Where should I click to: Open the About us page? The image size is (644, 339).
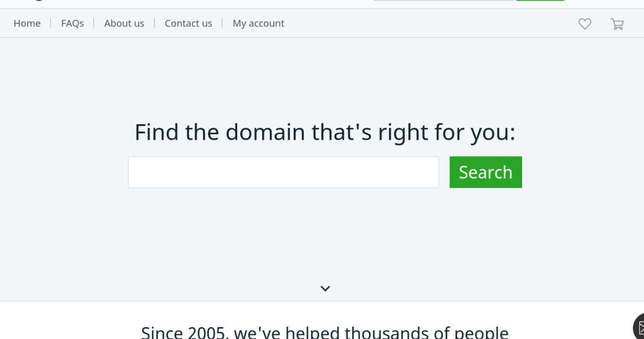click(124, 23)
